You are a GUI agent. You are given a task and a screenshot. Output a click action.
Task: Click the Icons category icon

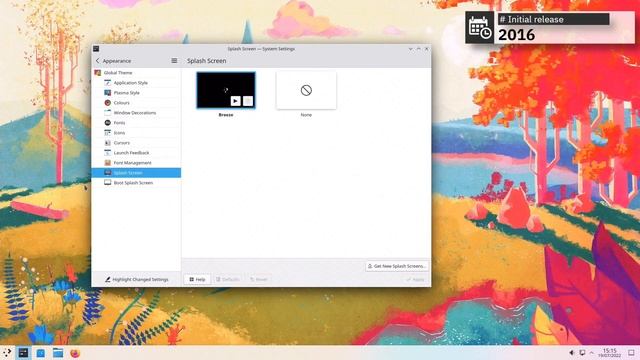(x=107, y=133)
